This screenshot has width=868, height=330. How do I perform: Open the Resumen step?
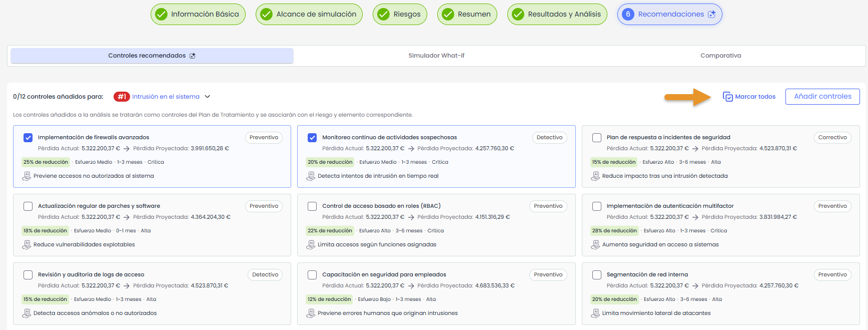tap(467, 14)
